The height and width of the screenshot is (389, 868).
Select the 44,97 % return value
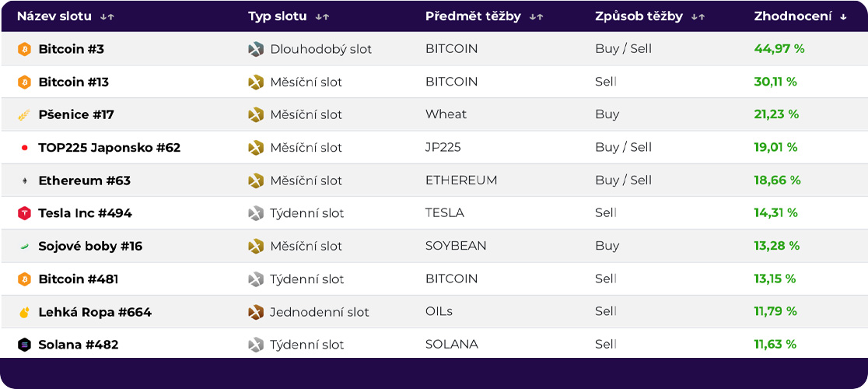779,49
